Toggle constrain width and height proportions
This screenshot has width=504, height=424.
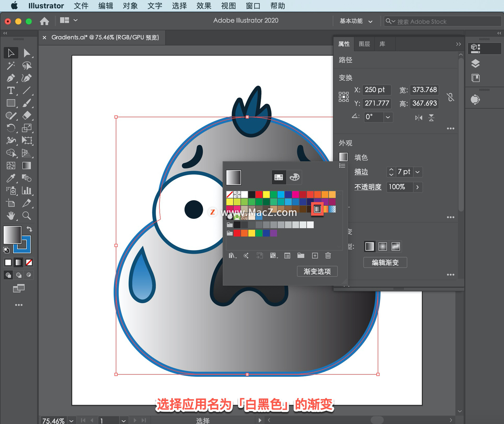(450, 97)
